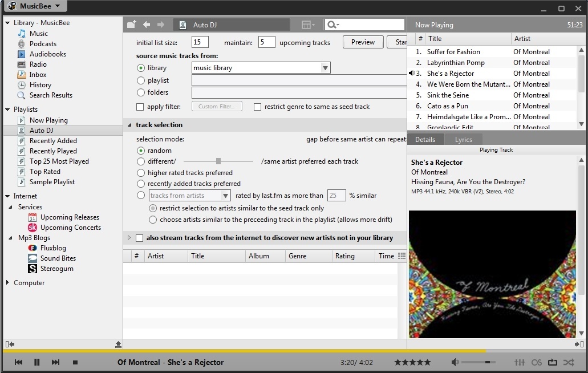Click the Preview button
This screenshot has width=588, height=373.
point(363,42)
